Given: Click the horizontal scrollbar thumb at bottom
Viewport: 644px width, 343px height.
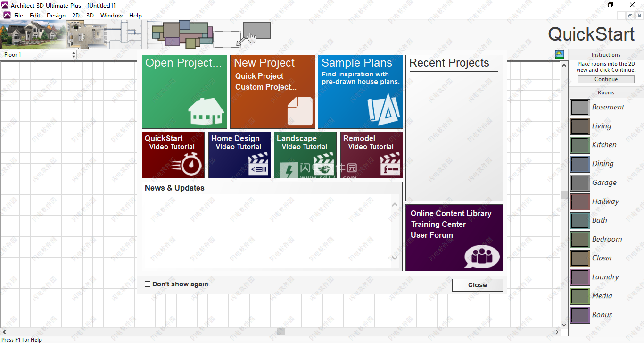Looking at the screenshot, I should pyautogui.click(x=281, y=332).
